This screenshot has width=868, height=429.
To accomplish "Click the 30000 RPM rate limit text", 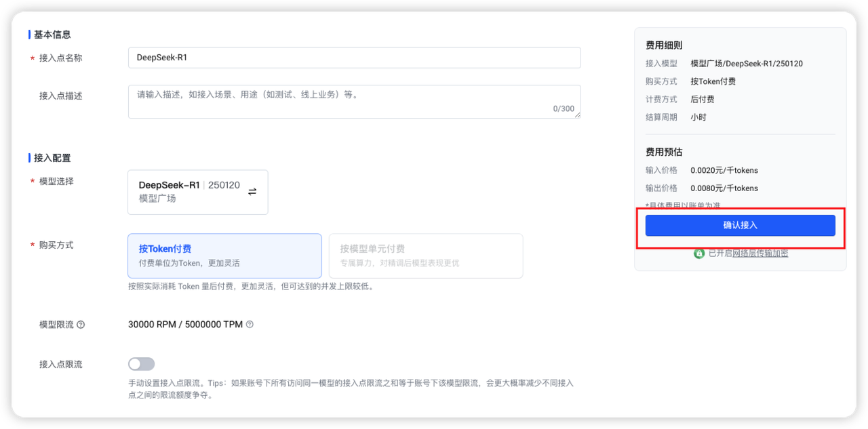I will [x=151, y=325].
